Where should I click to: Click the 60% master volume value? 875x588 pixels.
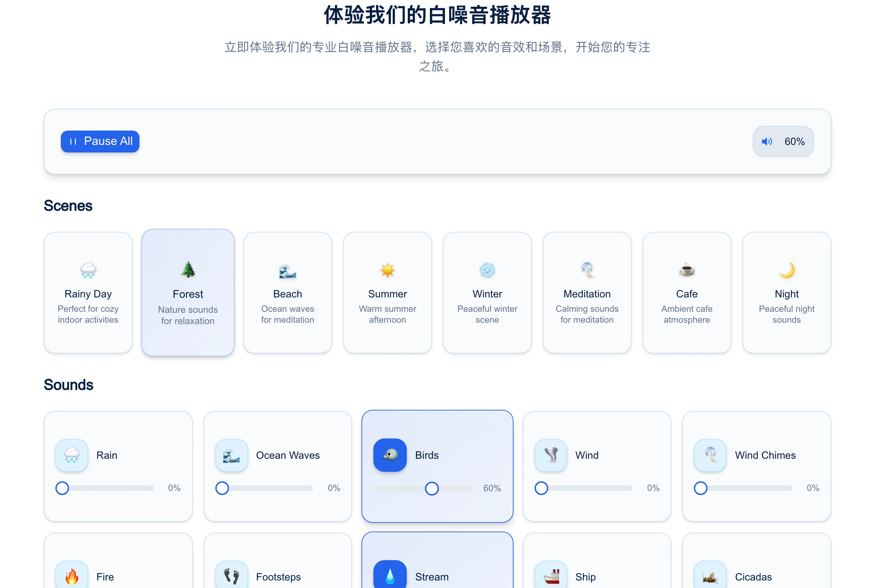pyautogui.click(x=794, y=142)
